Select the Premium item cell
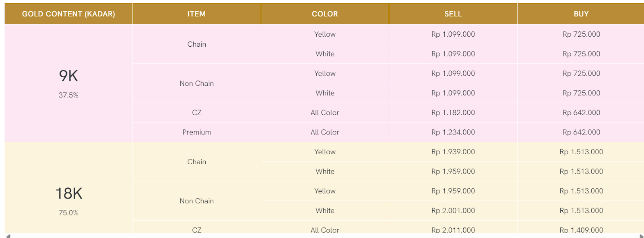 pos(196,132)
